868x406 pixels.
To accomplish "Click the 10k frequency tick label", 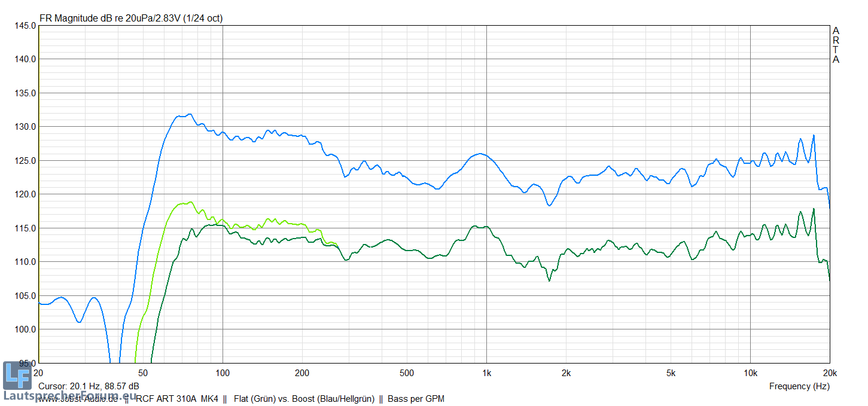I will (750, 374).
